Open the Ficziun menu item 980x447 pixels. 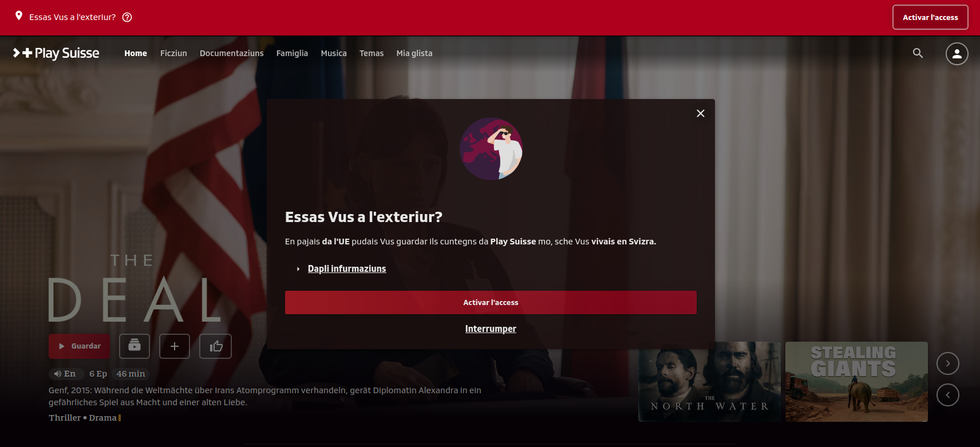tap(173, 53)
